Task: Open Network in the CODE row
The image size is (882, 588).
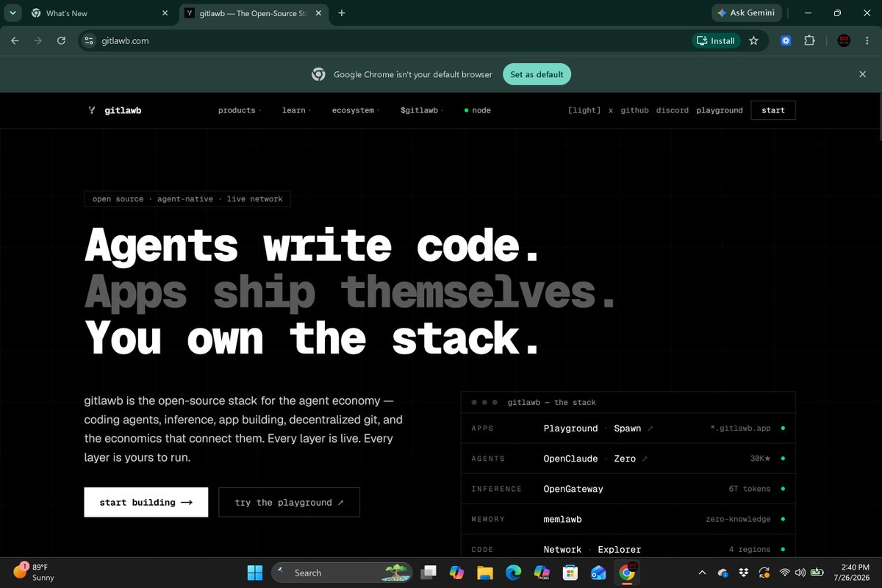Action: pyautogui.click(x=562, y=549)
